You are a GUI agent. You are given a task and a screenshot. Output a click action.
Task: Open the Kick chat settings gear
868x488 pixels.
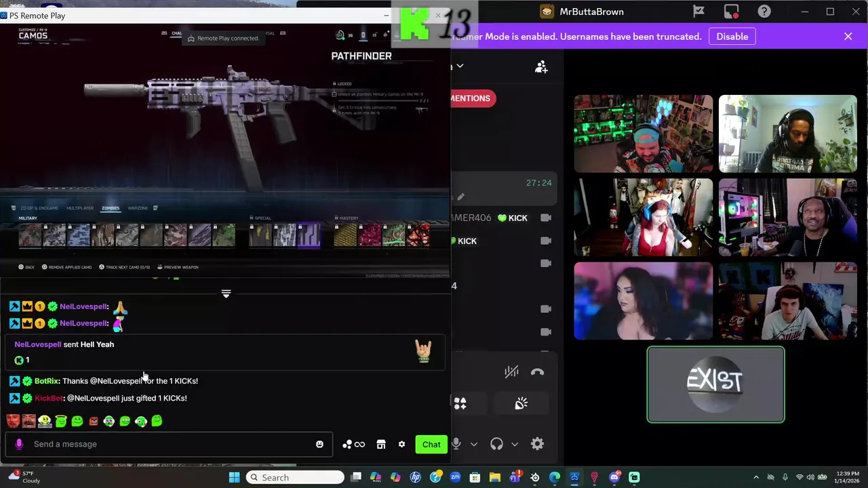tap(401, 444)
